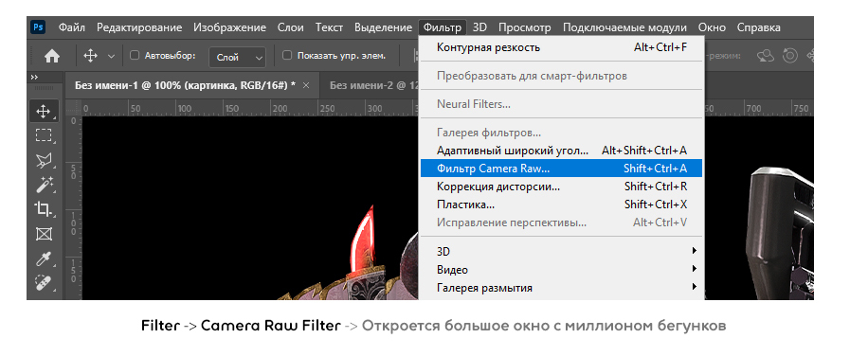Click the vertical ruler at 50

click(74, 171)
